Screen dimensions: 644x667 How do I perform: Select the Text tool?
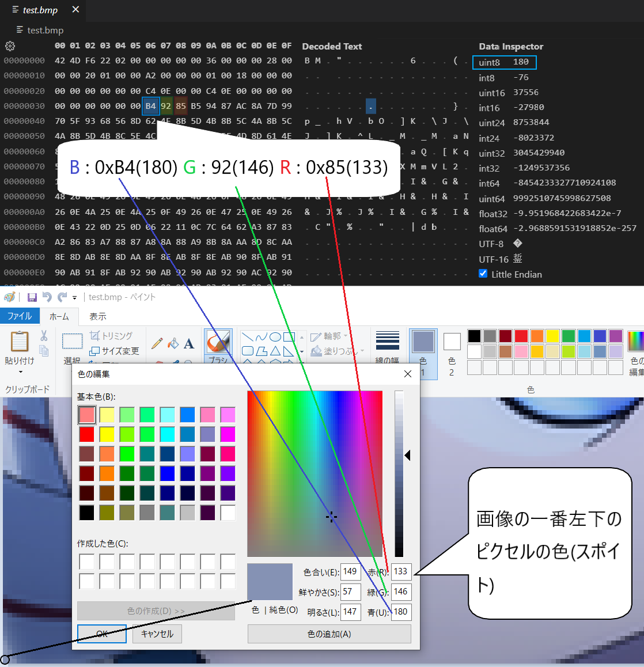click(x=188, y=344)
